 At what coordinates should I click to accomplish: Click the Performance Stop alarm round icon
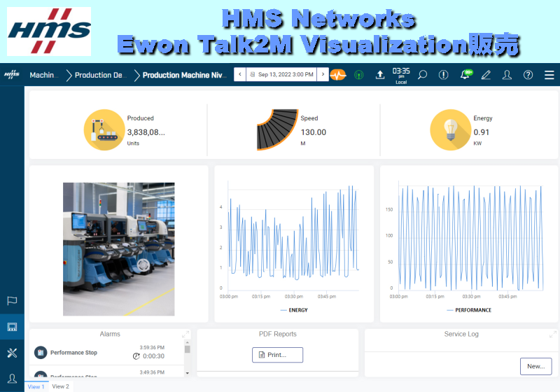pyautogui.click(x=41, y=352)
